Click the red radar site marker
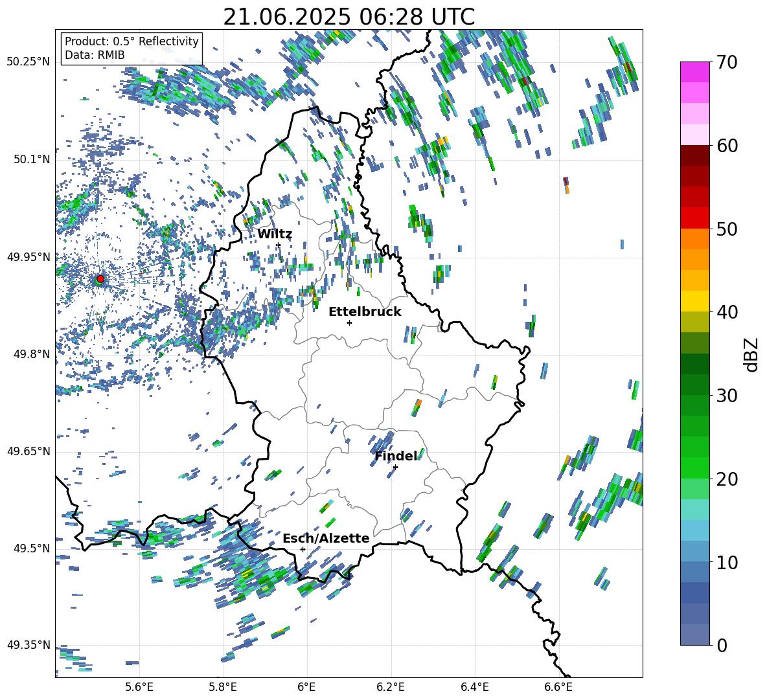 pyautogui.click(x=100, y=278)
